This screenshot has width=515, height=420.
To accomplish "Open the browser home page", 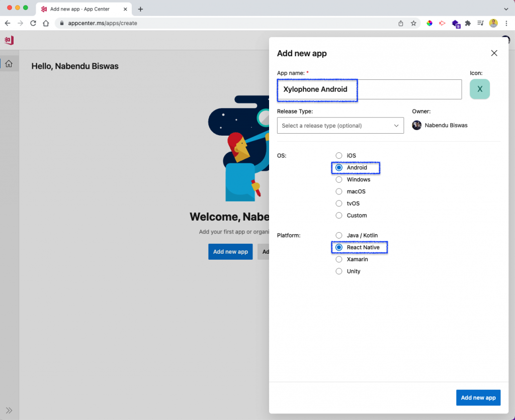I will [x=46, y=23].
